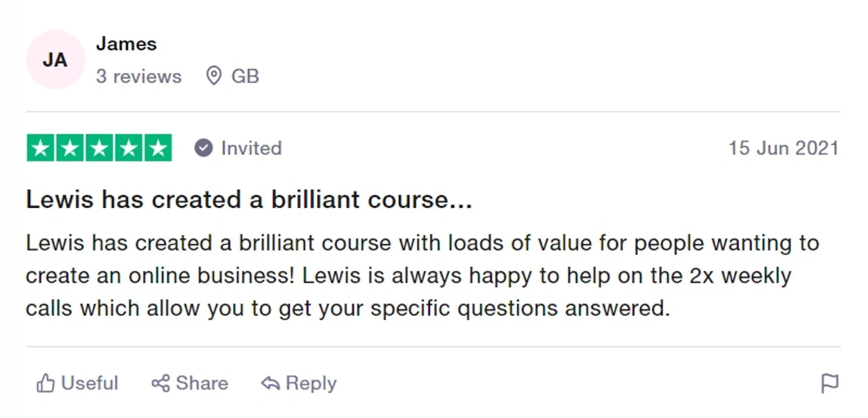Click the "3 reviews" count text
Image resolution: width=868 pixels, height=418 pixels.
138,76
